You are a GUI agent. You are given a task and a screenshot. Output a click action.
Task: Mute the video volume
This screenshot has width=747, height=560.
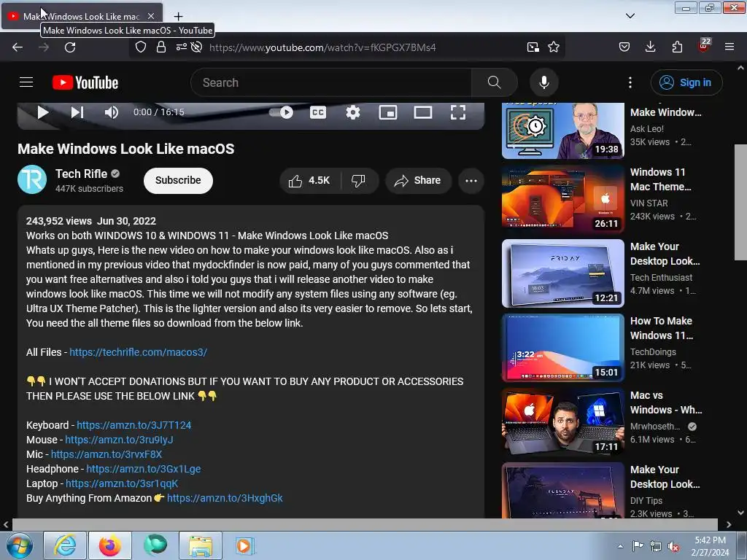(x=112, y=112)
